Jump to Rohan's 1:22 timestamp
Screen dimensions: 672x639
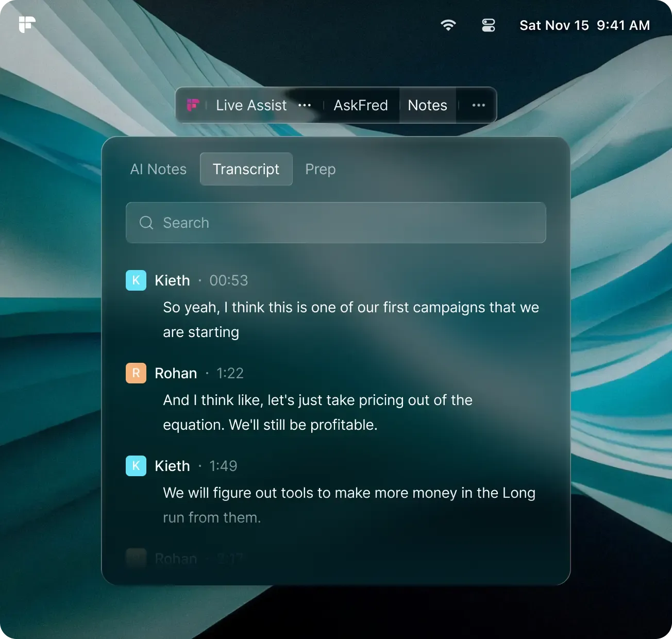click(230, 373)
